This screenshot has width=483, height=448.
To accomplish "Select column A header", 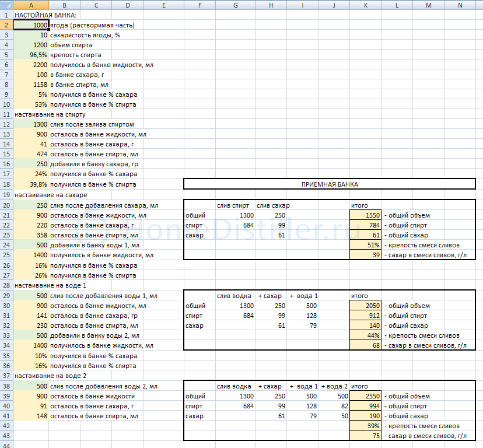I will point(30,5).
